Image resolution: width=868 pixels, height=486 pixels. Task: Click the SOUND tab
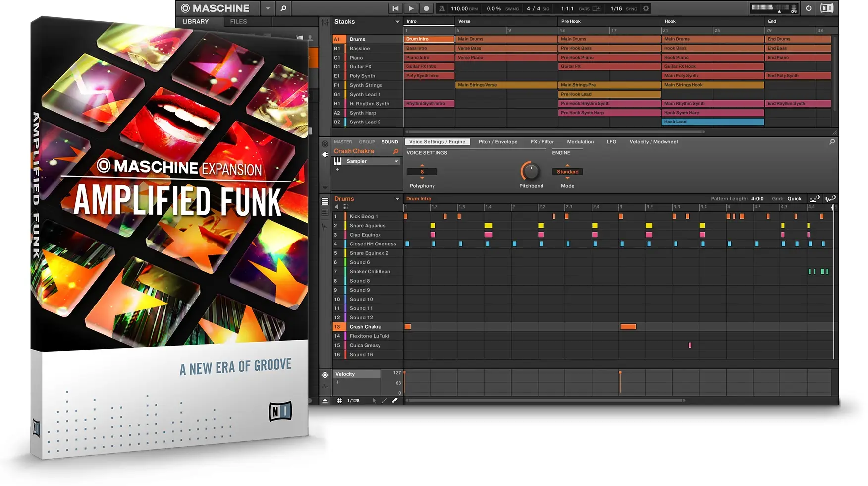390,142
